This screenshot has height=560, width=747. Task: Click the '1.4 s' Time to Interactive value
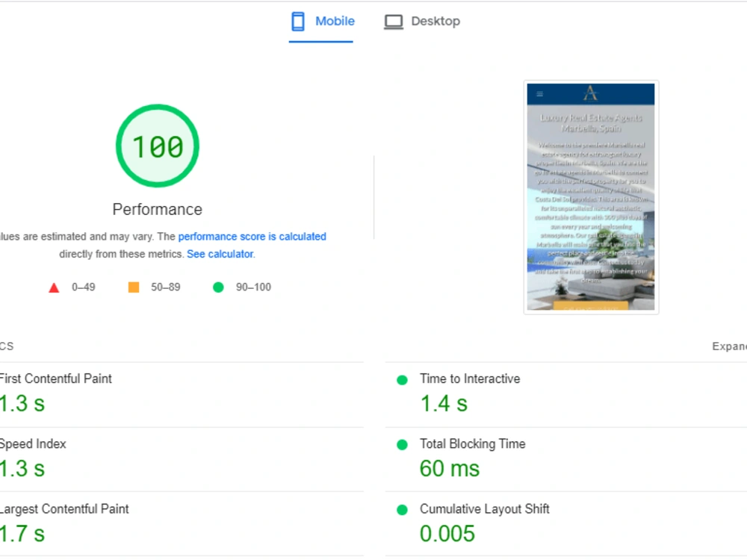[x=444, y=404]
